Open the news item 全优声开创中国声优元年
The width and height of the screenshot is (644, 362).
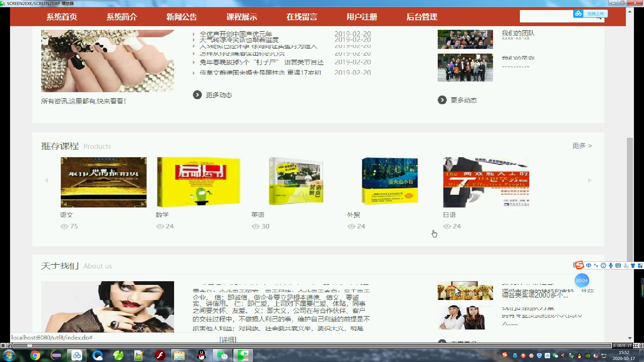coord(236,34)
